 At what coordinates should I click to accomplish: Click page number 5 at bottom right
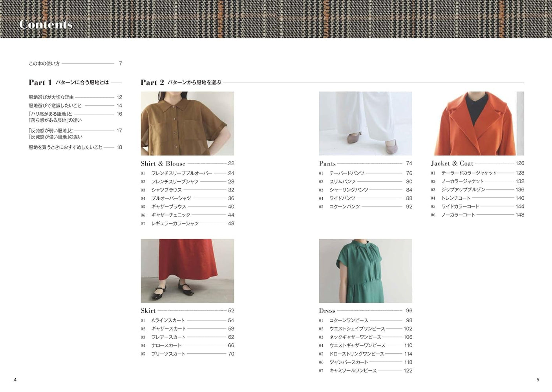click(538, 379)
